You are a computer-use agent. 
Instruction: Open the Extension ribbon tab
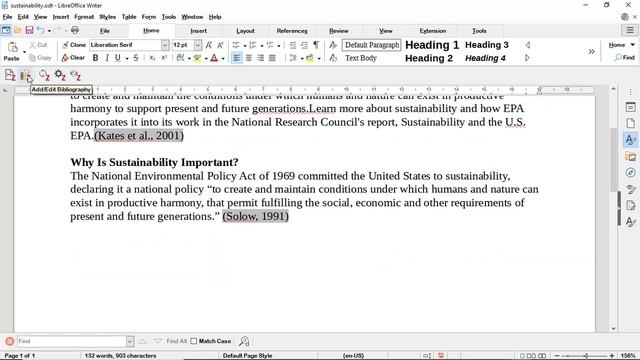pos(433,31)
